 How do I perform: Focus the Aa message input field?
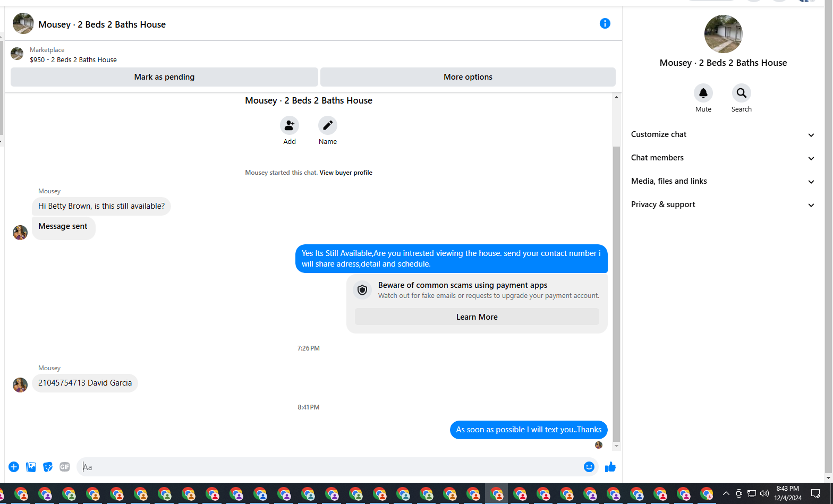[x=330, y=467]
